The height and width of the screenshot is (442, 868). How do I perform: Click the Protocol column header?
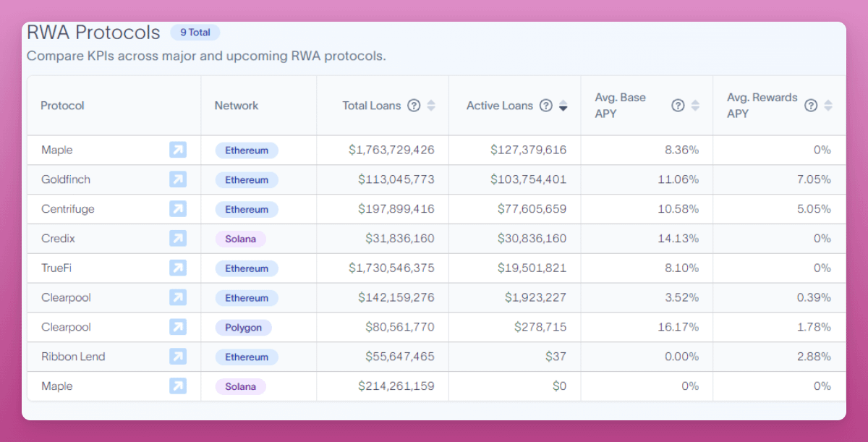[62, 106]
